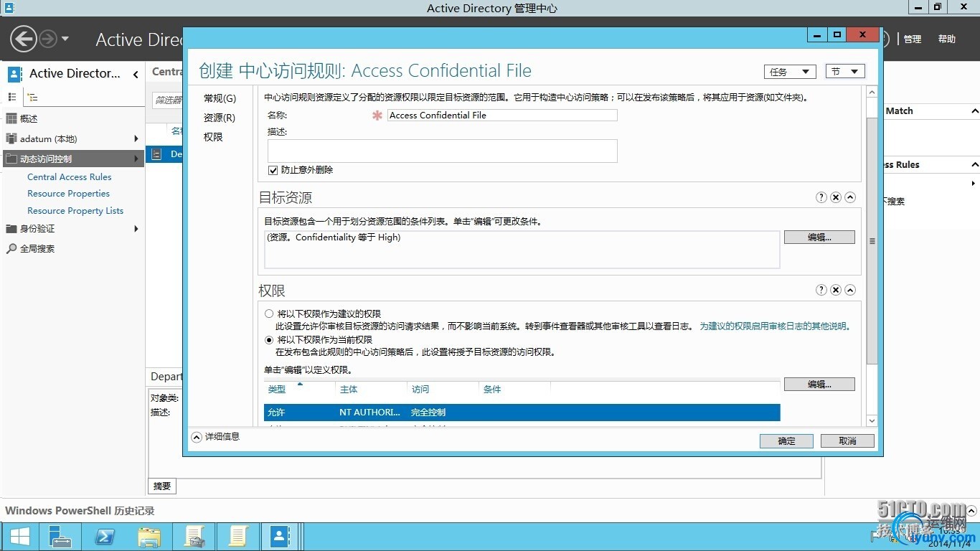Collapse the 权限 section
Viewport: 980px width, 551px height.
(x=850, y=290)
